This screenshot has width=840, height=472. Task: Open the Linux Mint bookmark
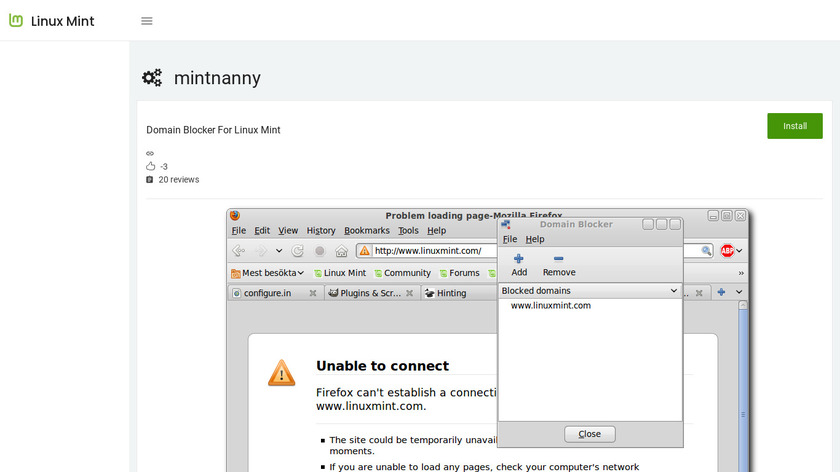tap(340, 273)
